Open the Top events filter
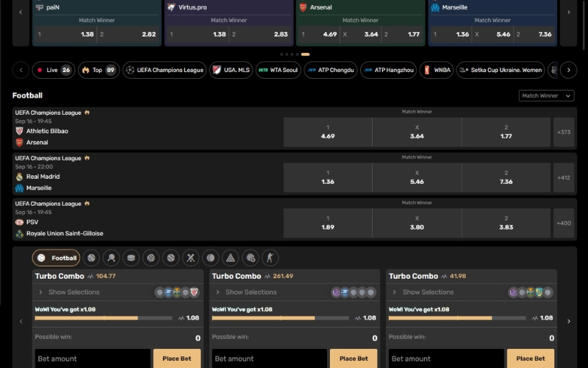 pos(99,70)
